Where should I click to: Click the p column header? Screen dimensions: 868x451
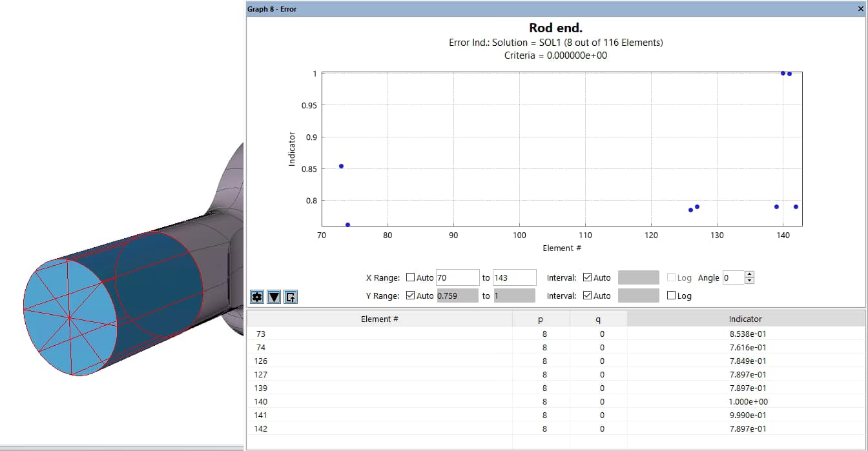click(541, 319)
